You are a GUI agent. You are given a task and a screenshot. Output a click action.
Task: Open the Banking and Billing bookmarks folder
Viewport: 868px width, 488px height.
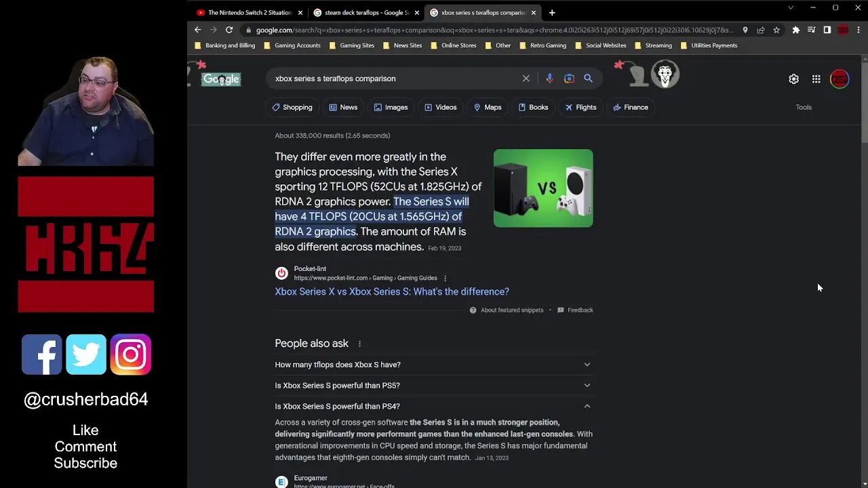[x=225, y=45]
